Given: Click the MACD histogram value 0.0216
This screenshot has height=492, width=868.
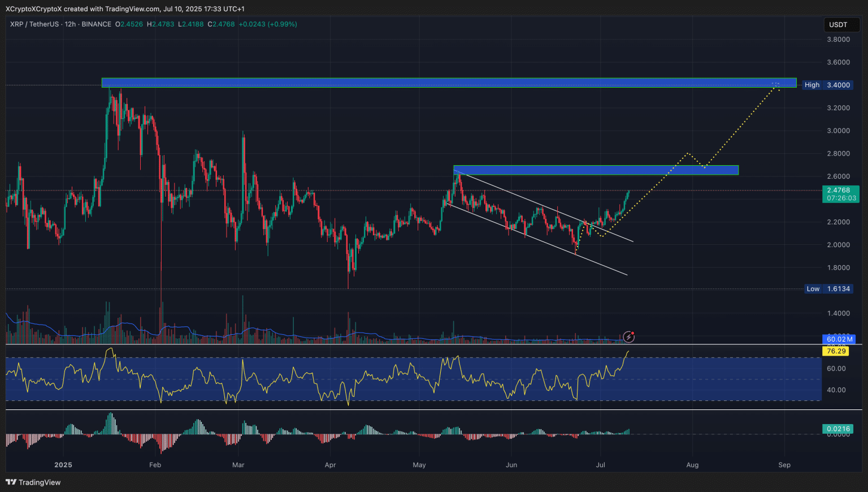Looking at the screenshot, I should 838,429.
